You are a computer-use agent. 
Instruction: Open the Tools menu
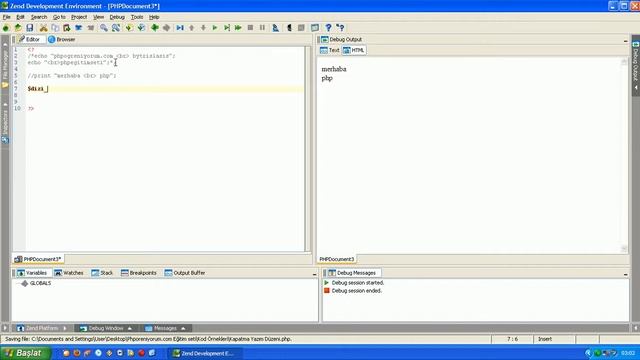tap(137, 17)
